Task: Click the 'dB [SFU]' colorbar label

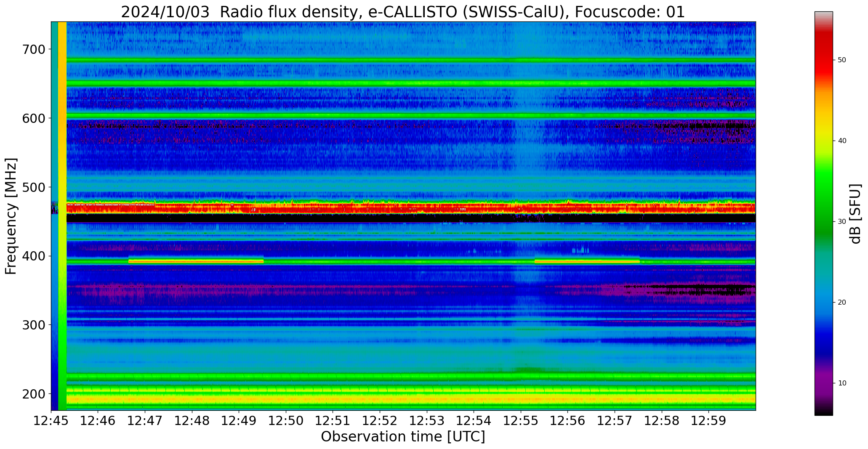Action: (855, 214)
